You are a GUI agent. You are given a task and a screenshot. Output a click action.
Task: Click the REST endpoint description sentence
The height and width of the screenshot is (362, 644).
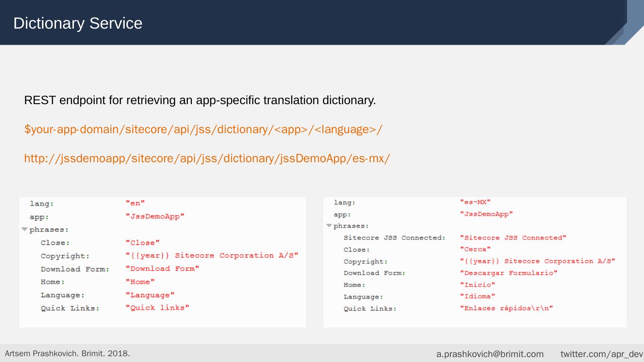pyautogui.click(x=200, y=101)
